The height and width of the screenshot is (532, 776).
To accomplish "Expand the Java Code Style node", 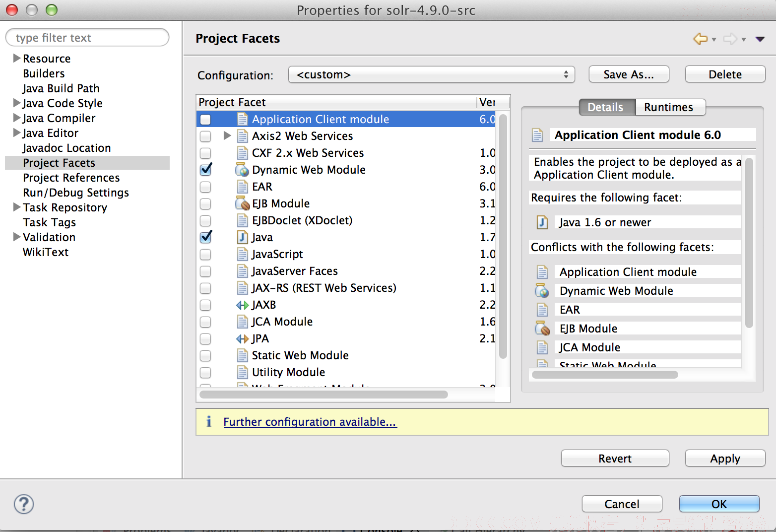I will (17, 103).
